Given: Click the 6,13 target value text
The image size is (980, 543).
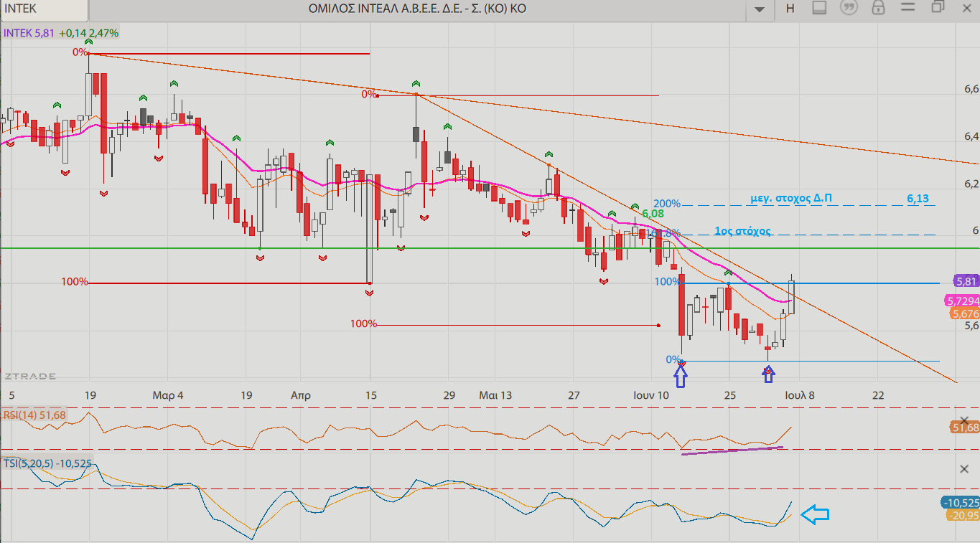Looking at the screenshot, I should 918,198.
